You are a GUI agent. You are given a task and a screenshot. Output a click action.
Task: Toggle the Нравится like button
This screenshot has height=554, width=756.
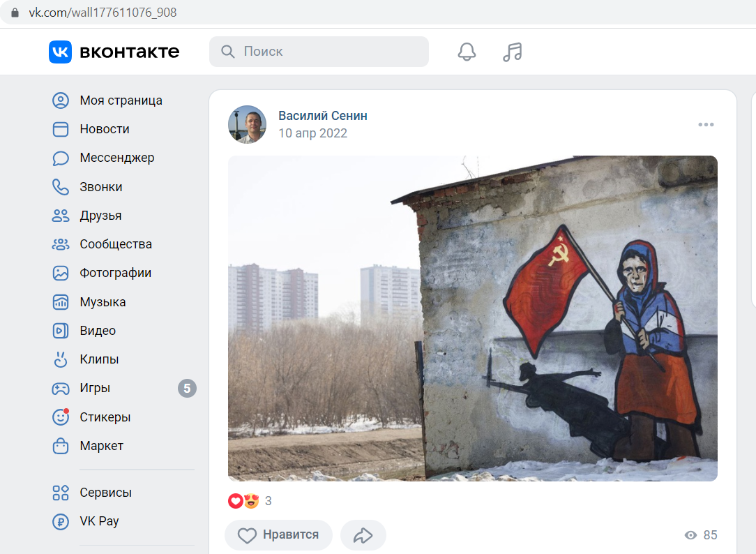[279, 535]
